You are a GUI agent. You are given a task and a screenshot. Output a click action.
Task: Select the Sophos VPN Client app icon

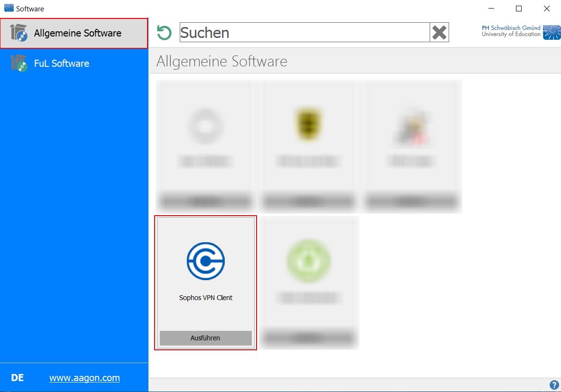pos(205,261)
